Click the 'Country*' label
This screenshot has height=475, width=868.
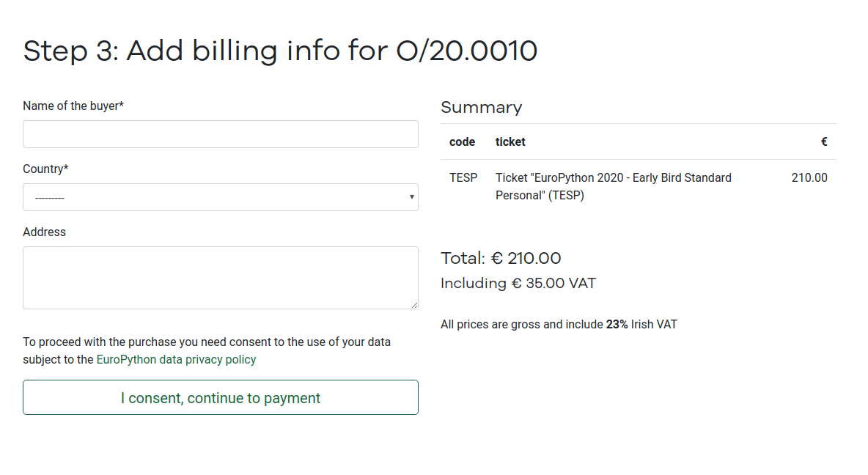[45, 169]
